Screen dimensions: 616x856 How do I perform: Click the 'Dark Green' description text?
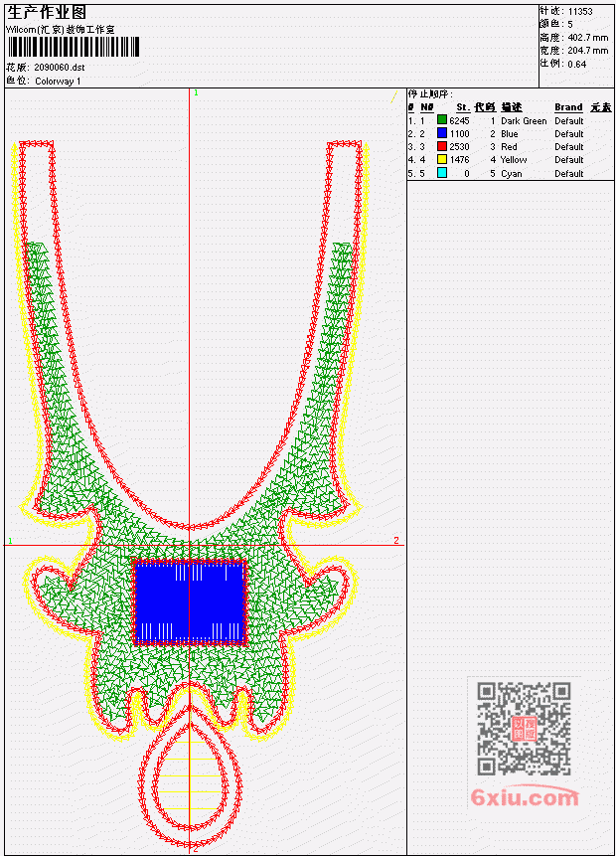(524, 120)
